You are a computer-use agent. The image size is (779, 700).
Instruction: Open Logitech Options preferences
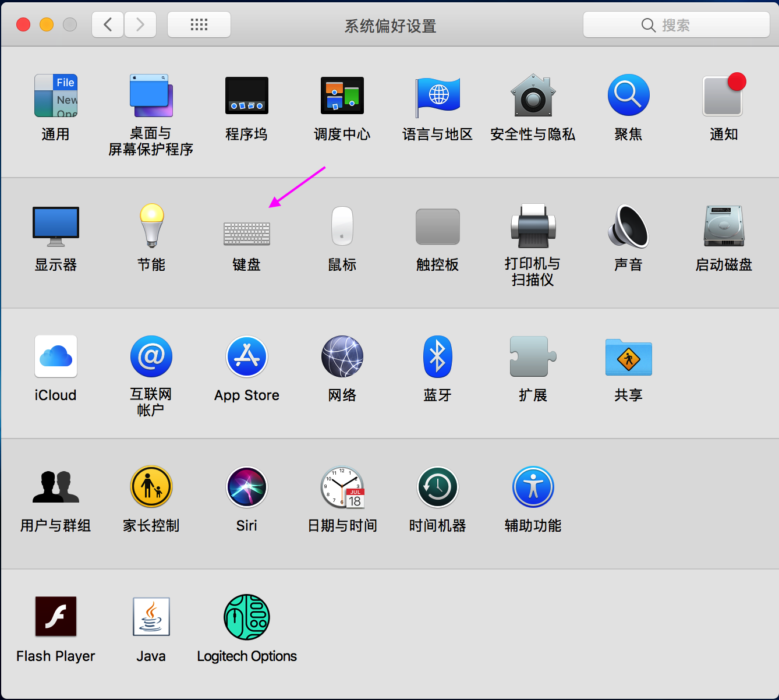pos(247,617)
